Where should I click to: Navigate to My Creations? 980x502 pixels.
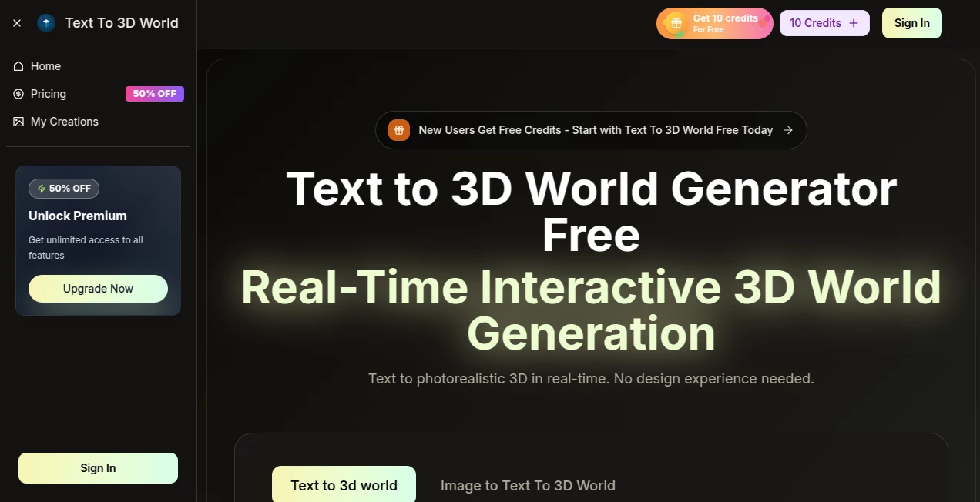pos(64,122)
